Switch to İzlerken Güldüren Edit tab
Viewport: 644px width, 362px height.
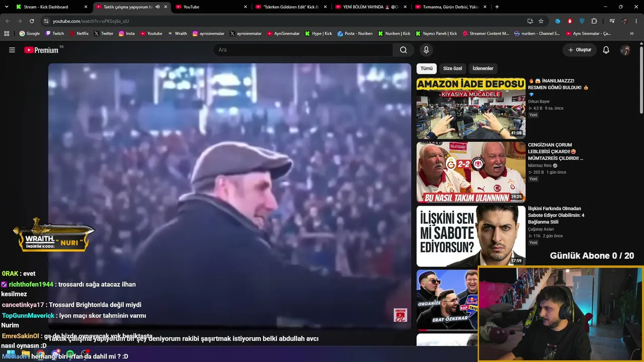click(291, 7)
